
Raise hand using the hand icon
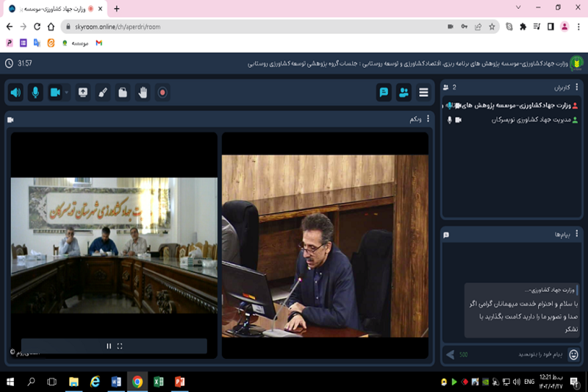(x=143, y=93)
